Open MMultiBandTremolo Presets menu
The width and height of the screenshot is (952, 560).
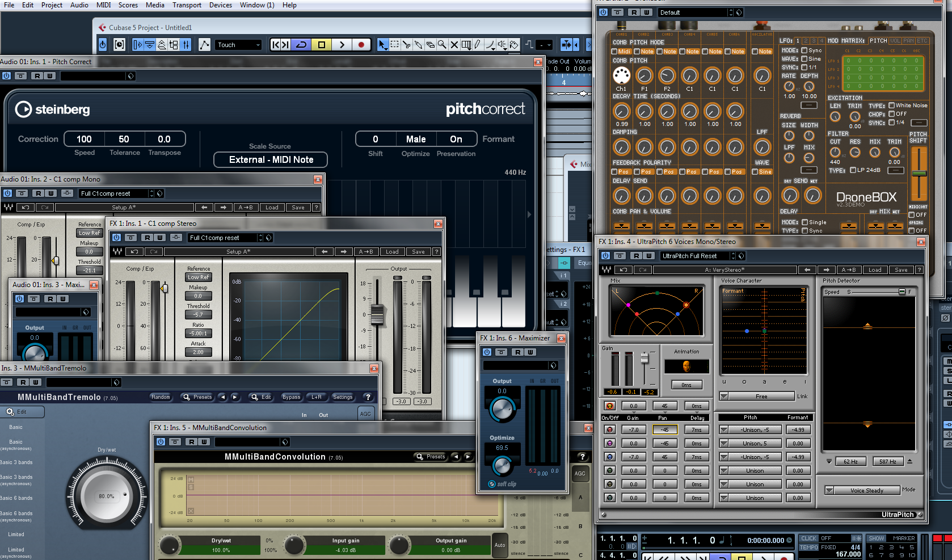[x=197, y=397]
